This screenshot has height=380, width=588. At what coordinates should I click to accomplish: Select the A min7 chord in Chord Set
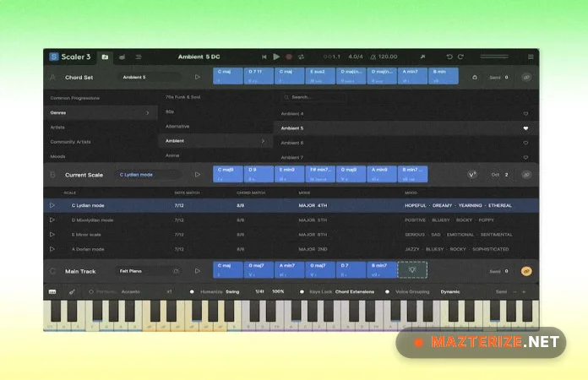pos(412,76)
